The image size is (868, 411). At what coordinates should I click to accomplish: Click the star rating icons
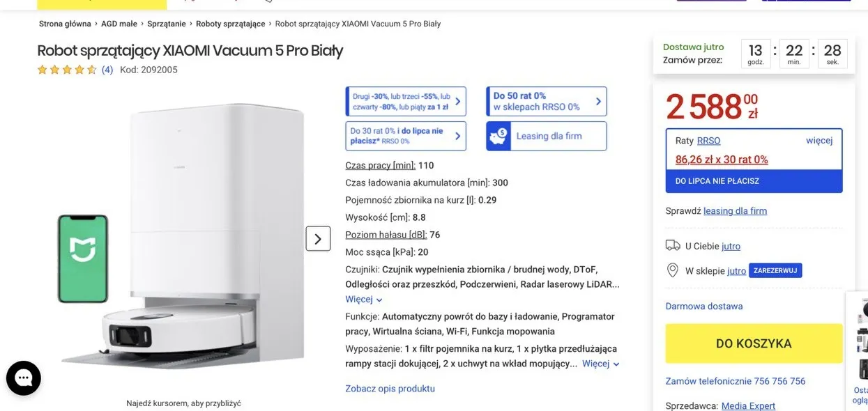(x=67, y=70)
